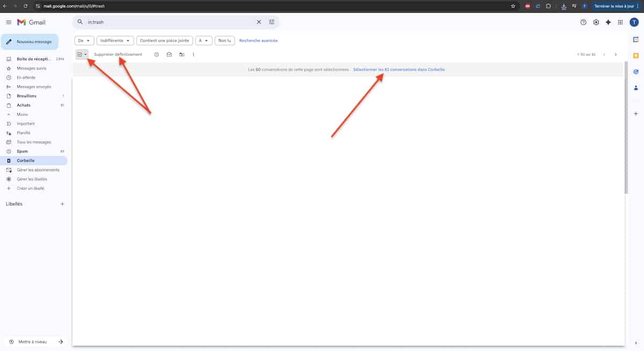Image resolution: width=644 pixels, height=351 pixels.
Task: Go to the next page of results
Action: tap(616, 54)
